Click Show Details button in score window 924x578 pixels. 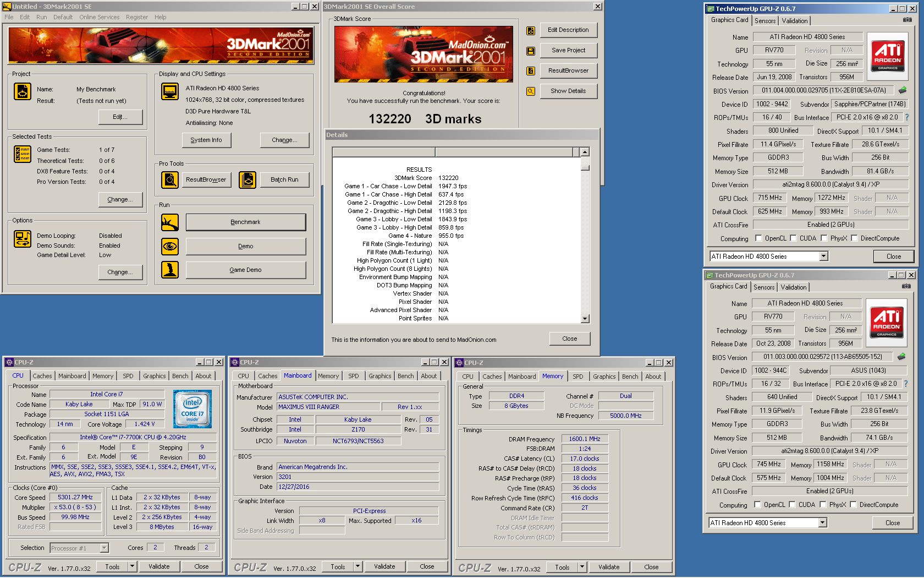(568, 91)
